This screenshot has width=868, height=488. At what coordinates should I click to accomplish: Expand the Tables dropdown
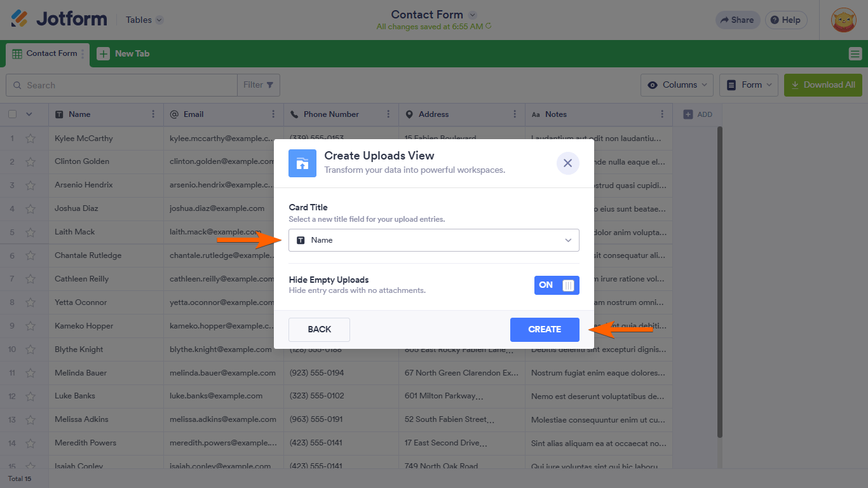[144, 20]
